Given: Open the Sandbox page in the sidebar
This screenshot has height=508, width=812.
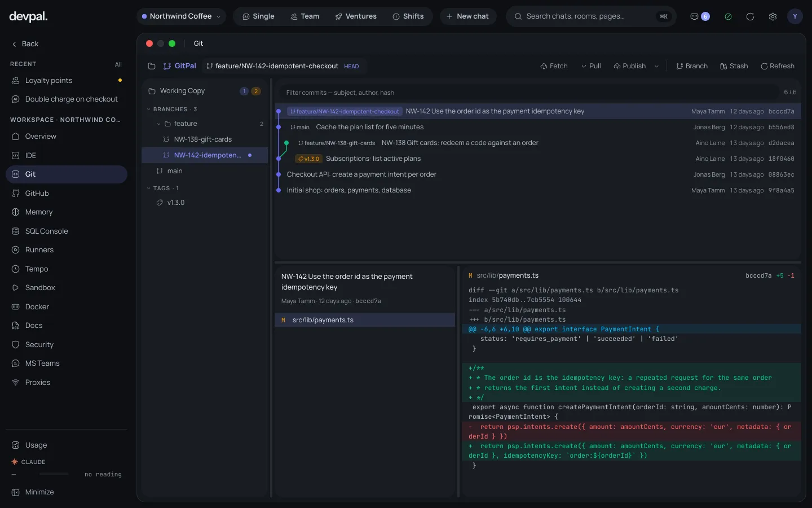Looking at the screenshot, I should 67,287.
